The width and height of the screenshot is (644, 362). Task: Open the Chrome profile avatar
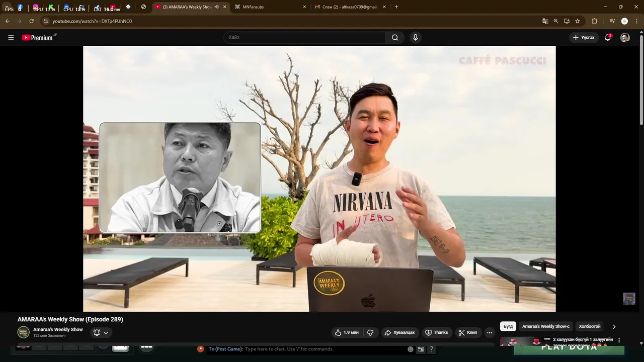[x=624, y=21]
